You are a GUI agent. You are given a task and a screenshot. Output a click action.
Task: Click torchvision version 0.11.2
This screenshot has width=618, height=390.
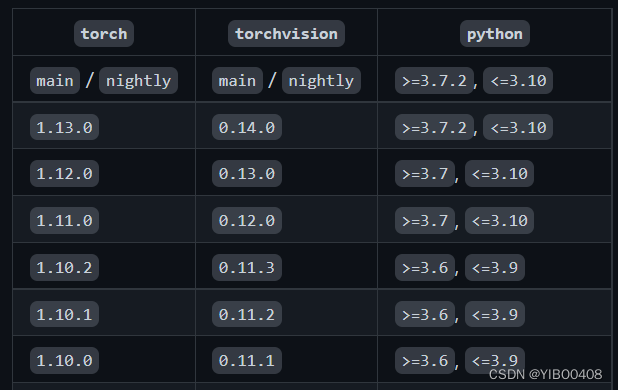click(x=247, y=314)
